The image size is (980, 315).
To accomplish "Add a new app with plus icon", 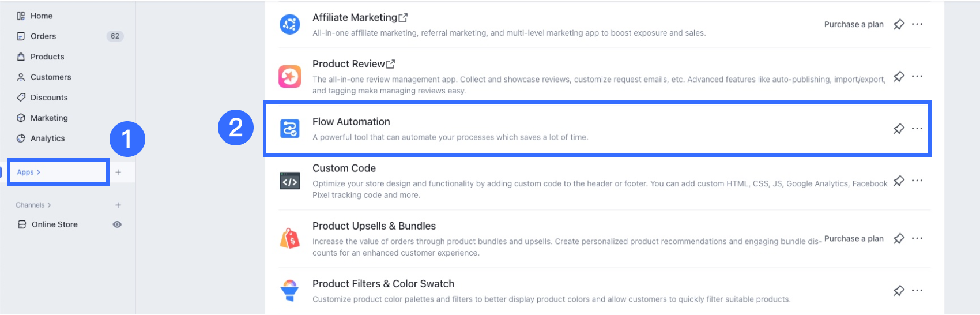I will coord(118,172).
